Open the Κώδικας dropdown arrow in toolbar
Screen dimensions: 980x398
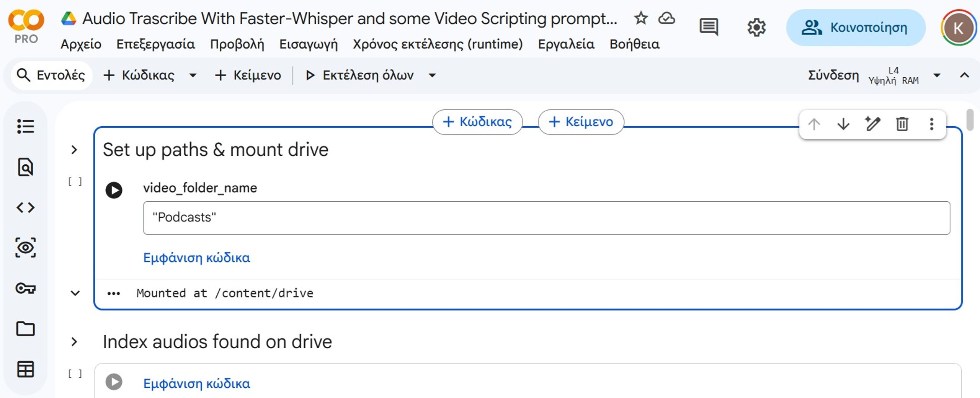193,75
